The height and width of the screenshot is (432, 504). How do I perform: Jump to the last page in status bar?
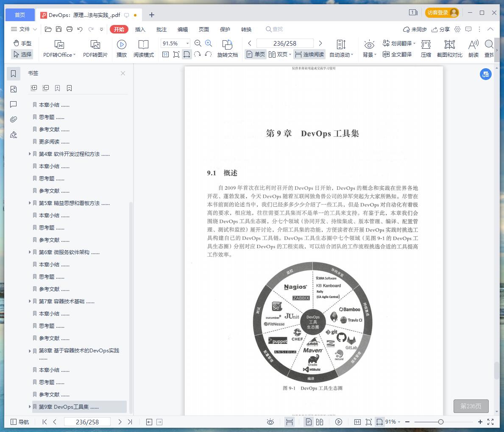tap(130, 422)
